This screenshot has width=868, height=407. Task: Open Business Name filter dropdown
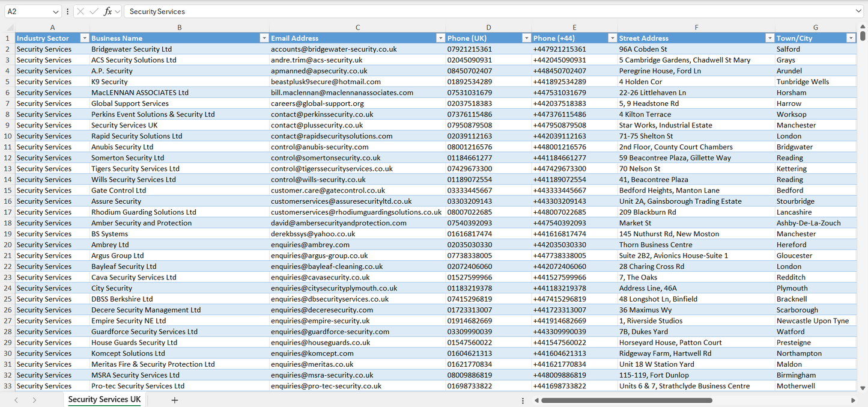tap(264, 38)
